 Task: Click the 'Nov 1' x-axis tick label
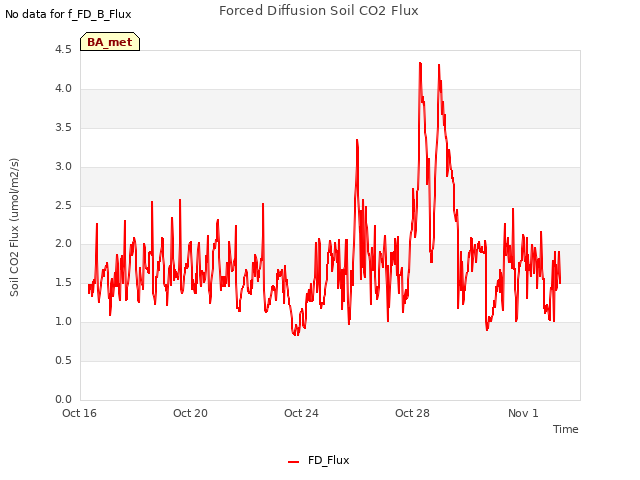point(523,413)
